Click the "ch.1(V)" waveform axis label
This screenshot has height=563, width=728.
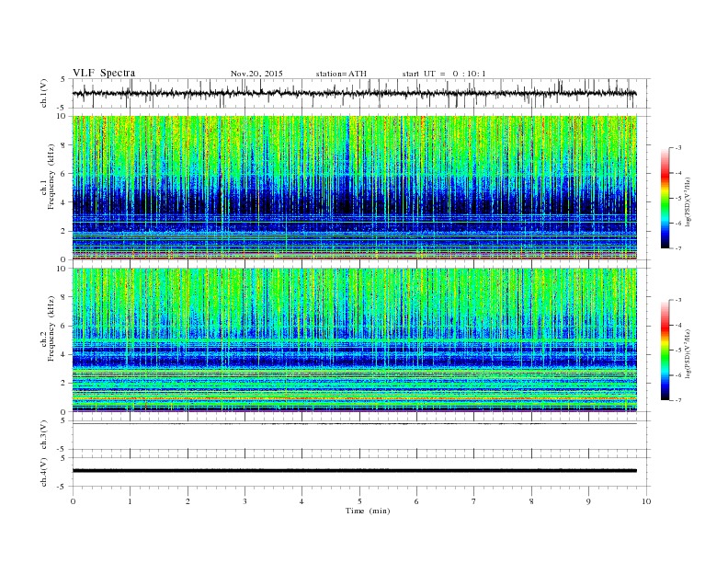(x=43, y=95)
